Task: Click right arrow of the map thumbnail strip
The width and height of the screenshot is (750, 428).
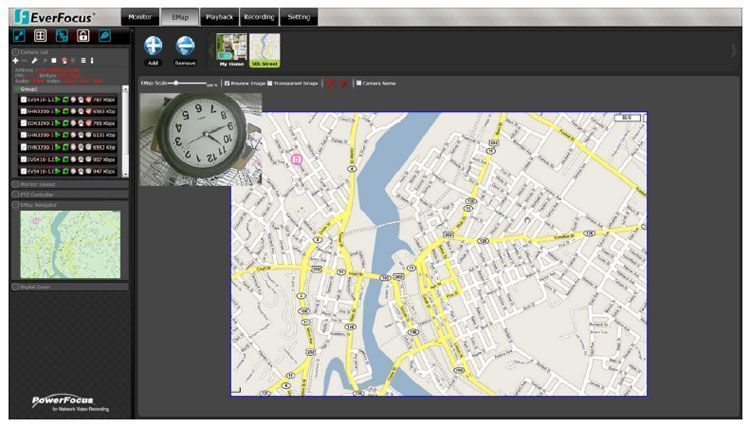Action: pos(734,50)
